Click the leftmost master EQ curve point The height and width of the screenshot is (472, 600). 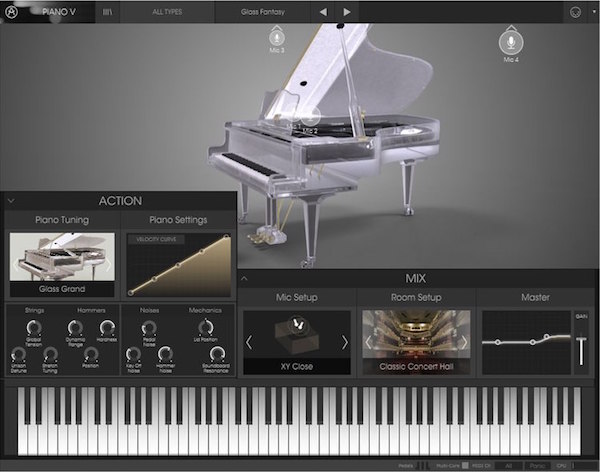(x=497, y=342)
